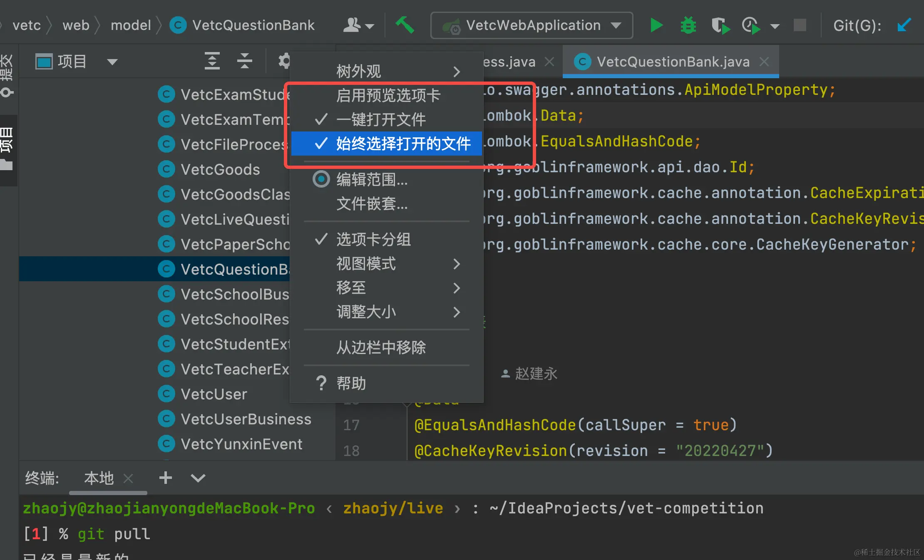Toggle '选项卡分组' checked option
The width and height of the screenshot is (924, 560).
[x=373, y=240]
